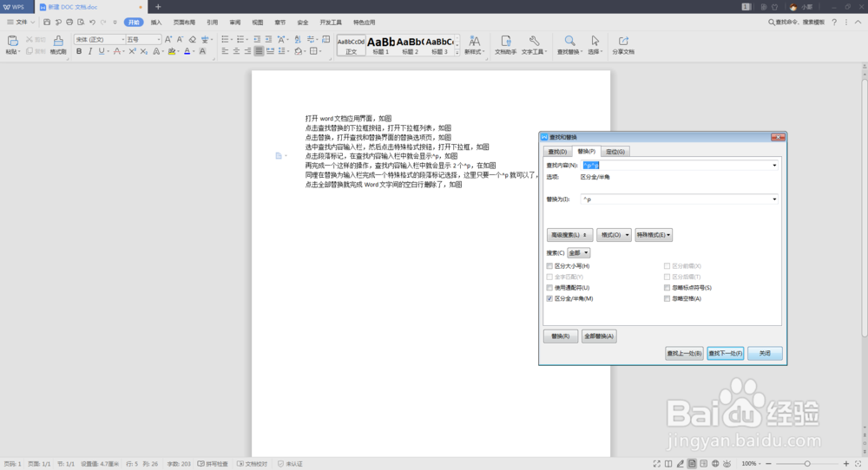The height and width of the screenshot is (470, 868).
Task: Click the Print Preview icon
Action: click(81, 23)
